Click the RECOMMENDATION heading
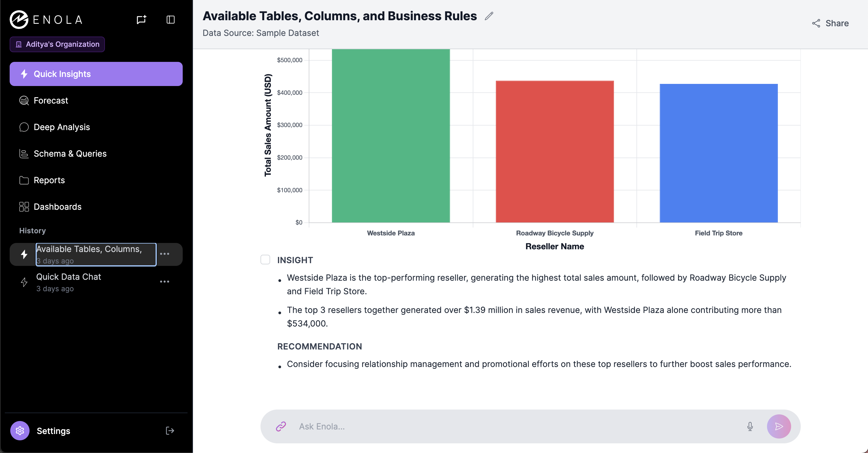The height and width of the screenshot is (453, 868). point(320,346)
